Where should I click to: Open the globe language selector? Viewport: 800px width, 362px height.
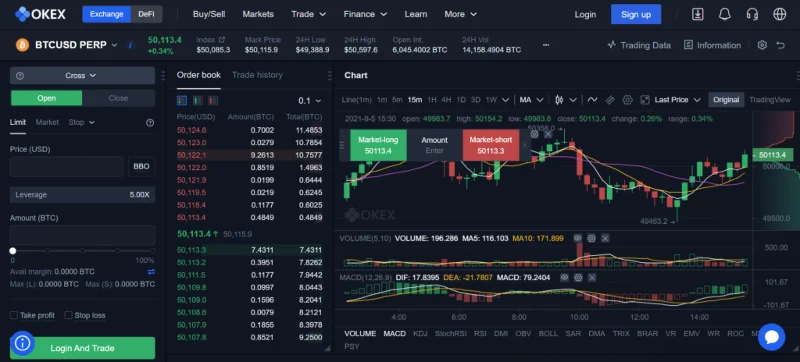(x=780, y=14)
